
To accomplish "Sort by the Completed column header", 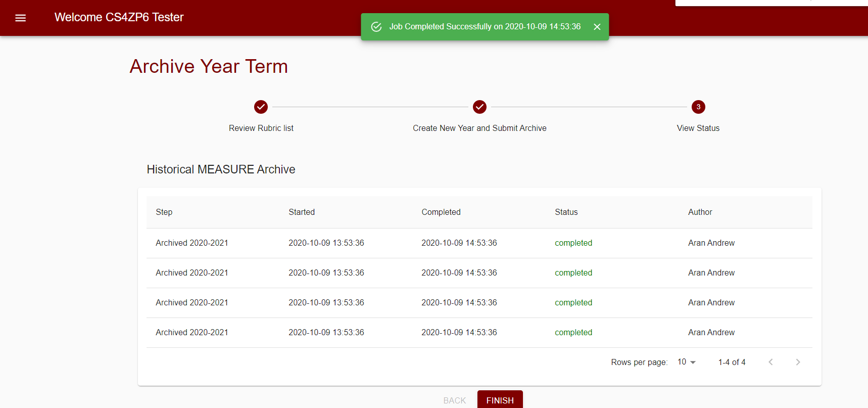I will [441, 212].
